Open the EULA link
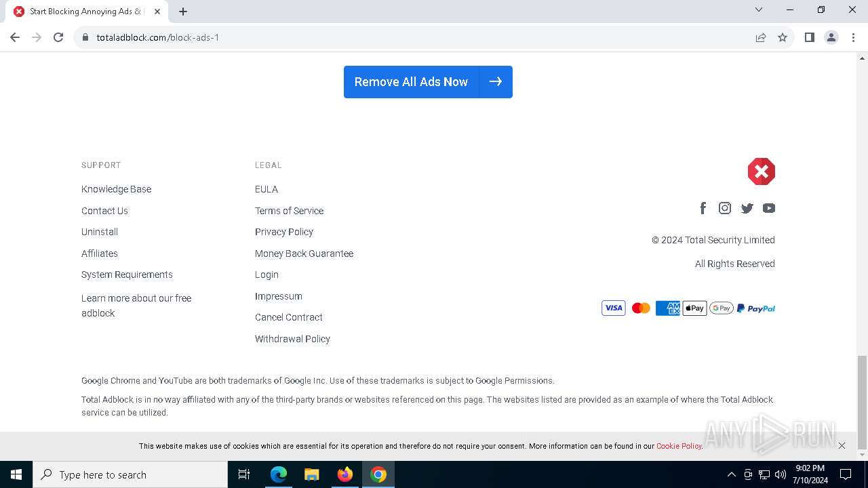 [267, 189]
